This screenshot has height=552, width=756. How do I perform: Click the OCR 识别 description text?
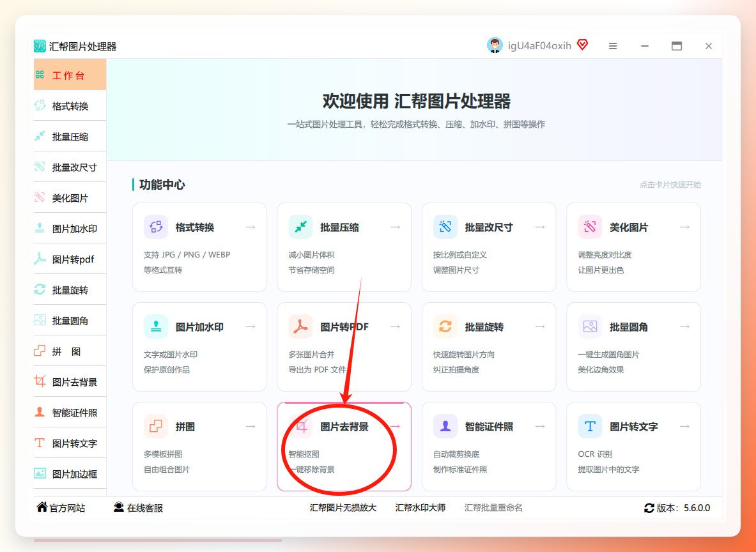(x=595, y=454)
